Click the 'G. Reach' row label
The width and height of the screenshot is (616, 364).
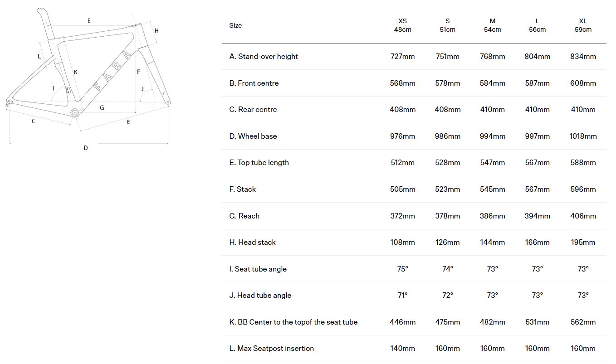(244, 216)
